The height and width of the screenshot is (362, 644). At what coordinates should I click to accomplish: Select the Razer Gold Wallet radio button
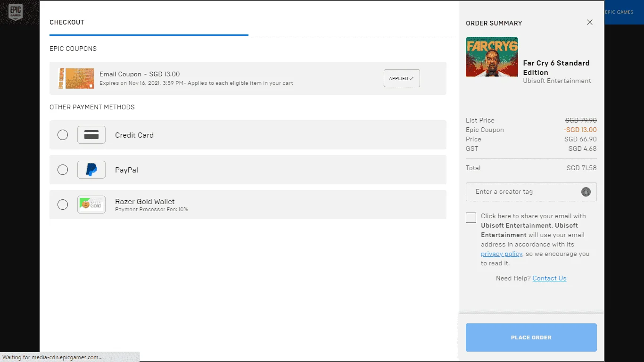(x=63, y=205)
